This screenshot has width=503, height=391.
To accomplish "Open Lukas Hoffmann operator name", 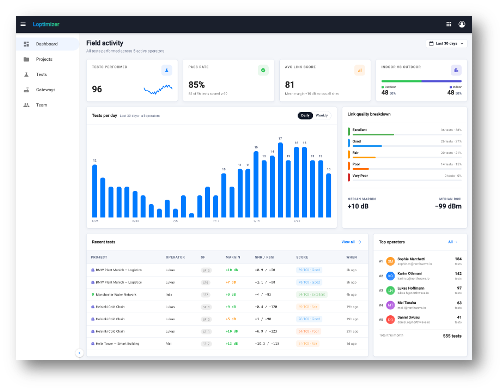I will (x=411, y=288).
